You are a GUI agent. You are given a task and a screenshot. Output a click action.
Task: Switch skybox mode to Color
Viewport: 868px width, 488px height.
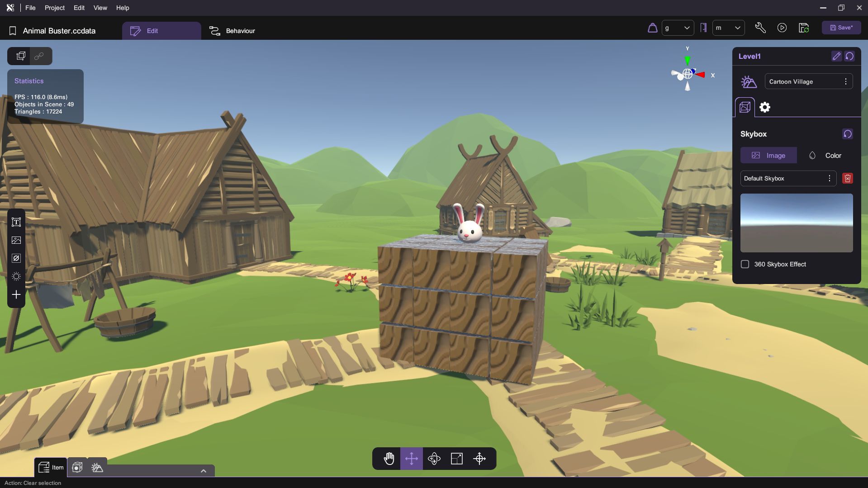point(825,156)
